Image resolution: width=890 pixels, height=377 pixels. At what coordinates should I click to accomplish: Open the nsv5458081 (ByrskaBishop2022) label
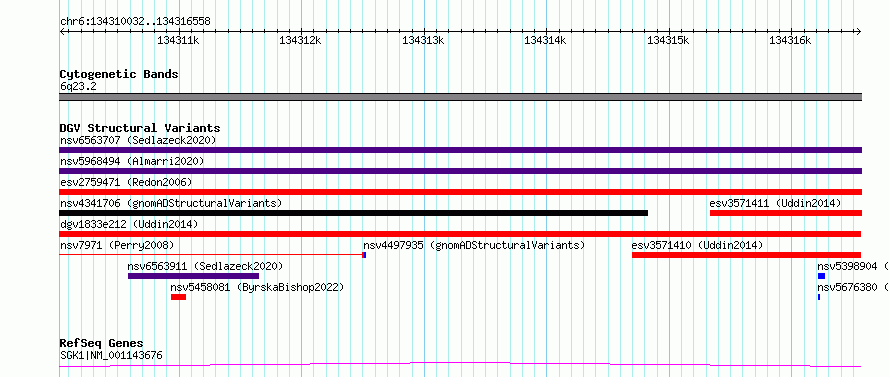258,287
